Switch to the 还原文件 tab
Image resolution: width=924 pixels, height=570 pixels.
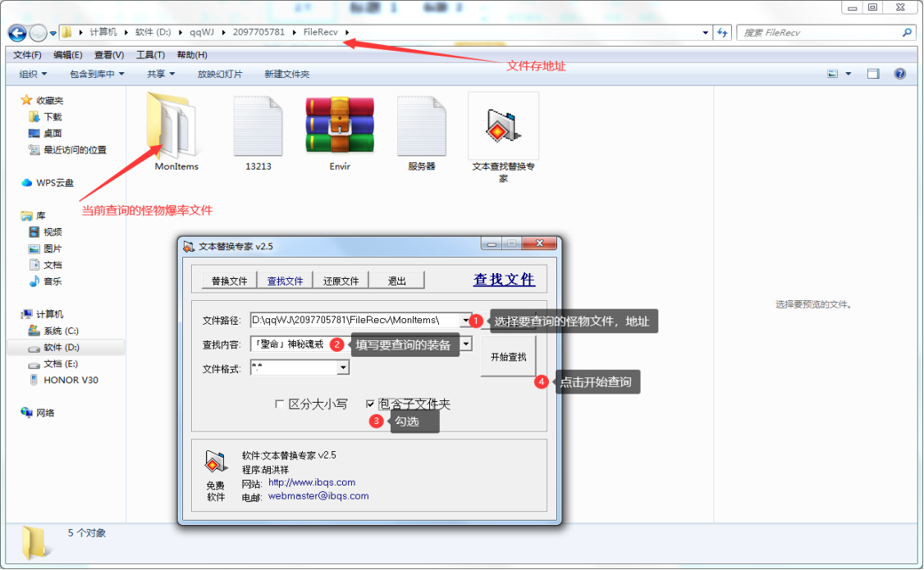point(341,280)
